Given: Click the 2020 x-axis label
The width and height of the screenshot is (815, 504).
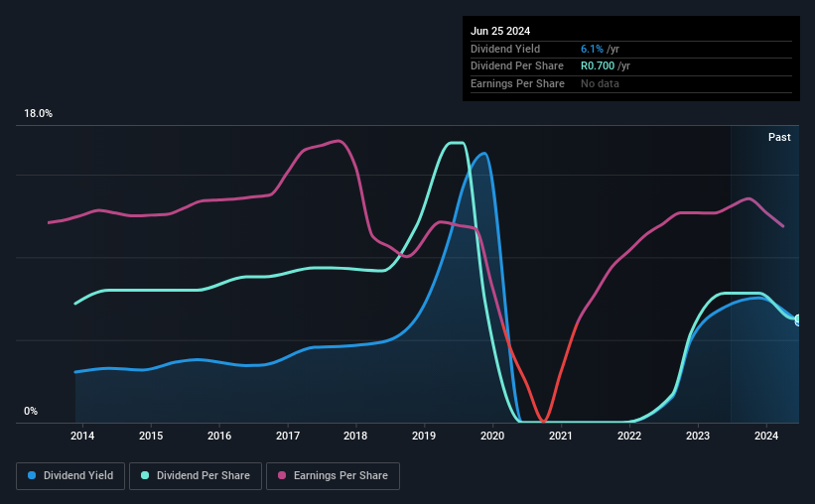Looking at the screenshot, I should tap(492, 436).
